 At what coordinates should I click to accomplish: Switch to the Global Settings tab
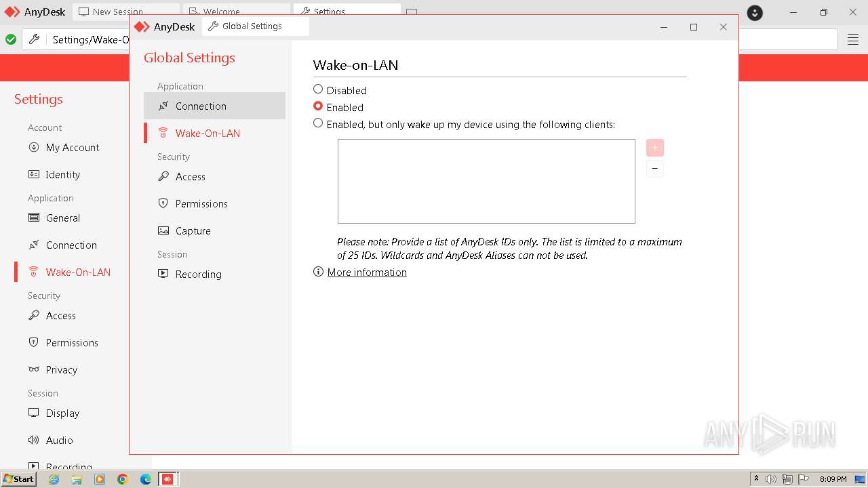coord(255,26)
